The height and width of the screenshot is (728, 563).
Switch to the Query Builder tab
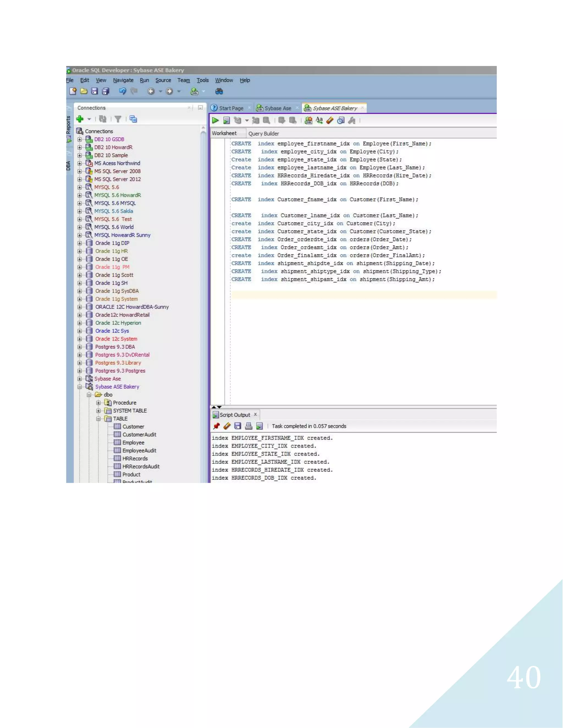pos(263,133)
